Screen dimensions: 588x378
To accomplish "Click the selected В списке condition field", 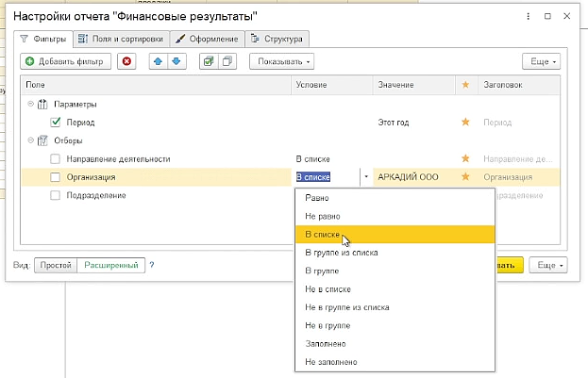I will tap(327, 177).
